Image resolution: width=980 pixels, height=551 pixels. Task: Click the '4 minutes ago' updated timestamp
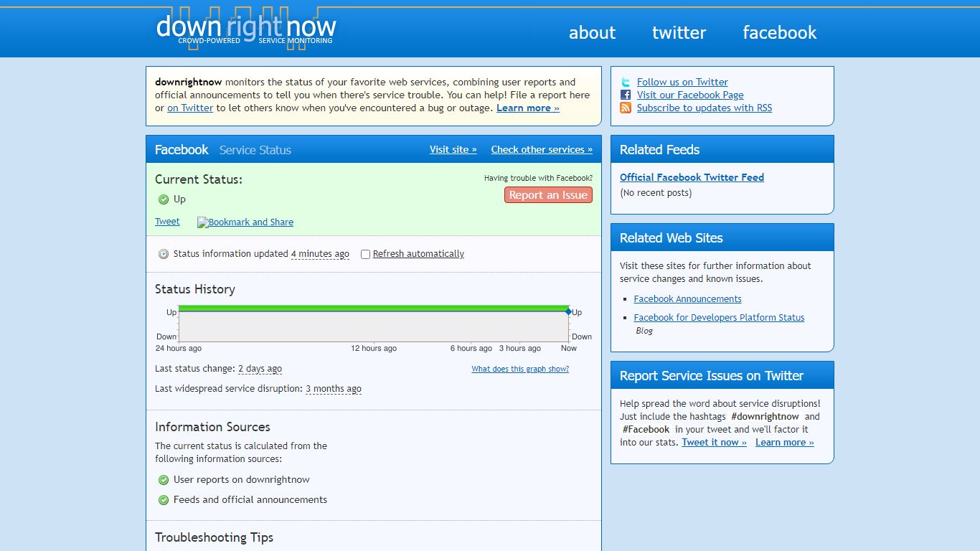pos(320,254)
